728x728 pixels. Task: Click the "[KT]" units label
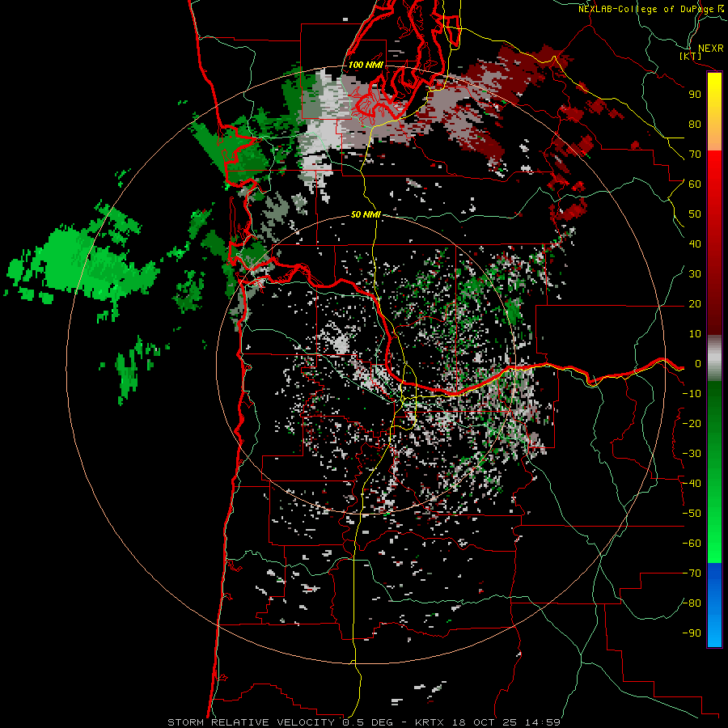pos(691,56)
